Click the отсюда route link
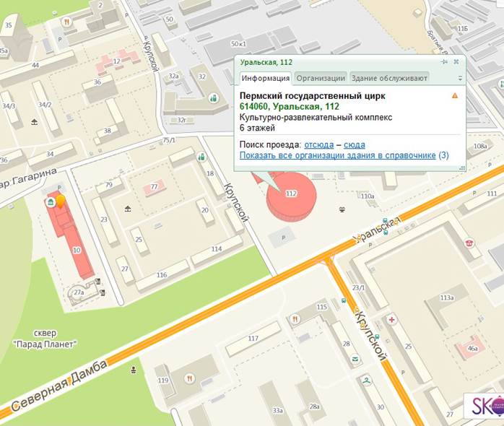This screenshot has height=426, width=504. (x=319, y=144)
